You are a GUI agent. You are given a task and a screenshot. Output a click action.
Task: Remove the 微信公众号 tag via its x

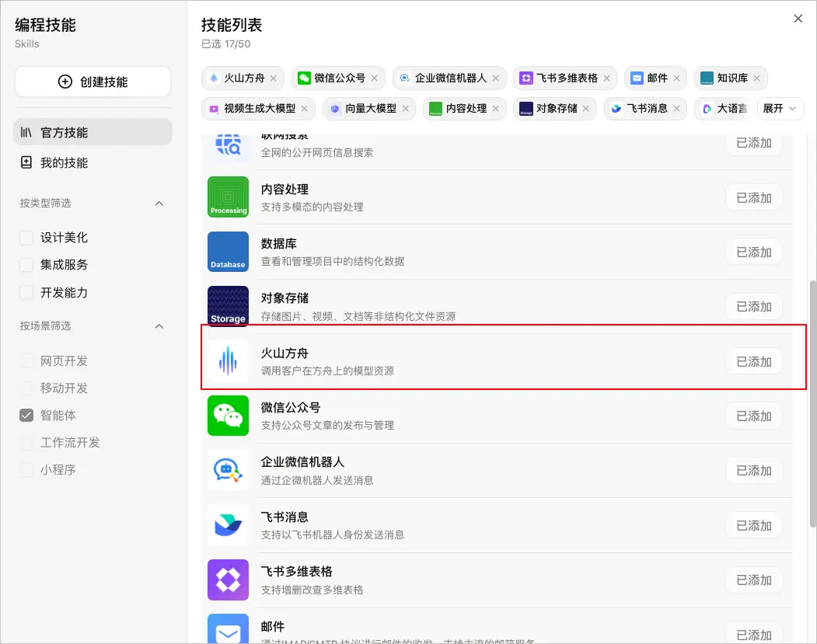pyautogui.click(x=374, y=78)
